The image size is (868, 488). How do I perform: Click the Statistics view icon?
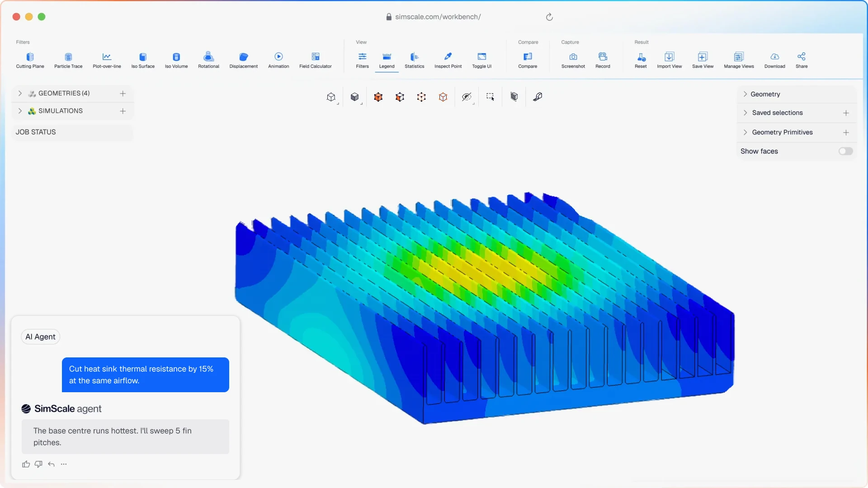tap(415, 60)
